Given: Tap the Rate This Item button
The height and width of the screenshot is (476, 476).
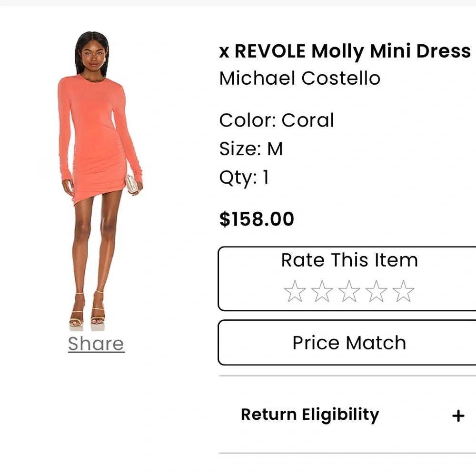Looking at the screenshot, I should pos(349,260).
